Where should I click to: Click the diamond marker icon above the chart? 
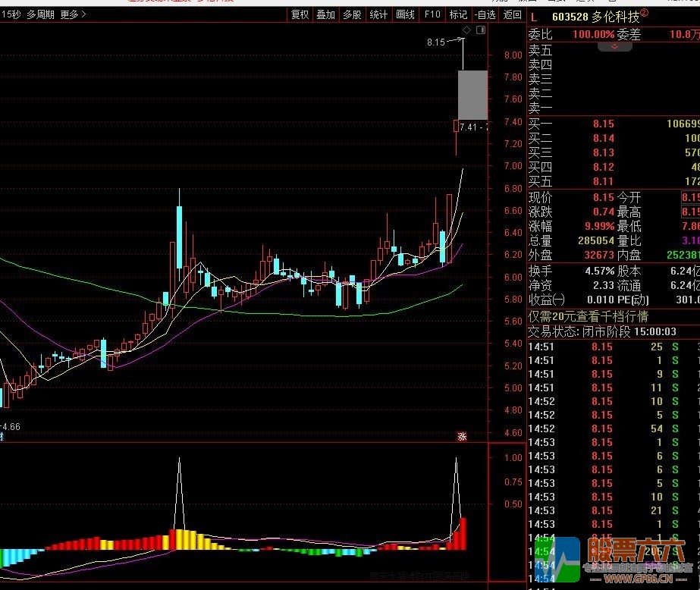(x=466, y=30)
